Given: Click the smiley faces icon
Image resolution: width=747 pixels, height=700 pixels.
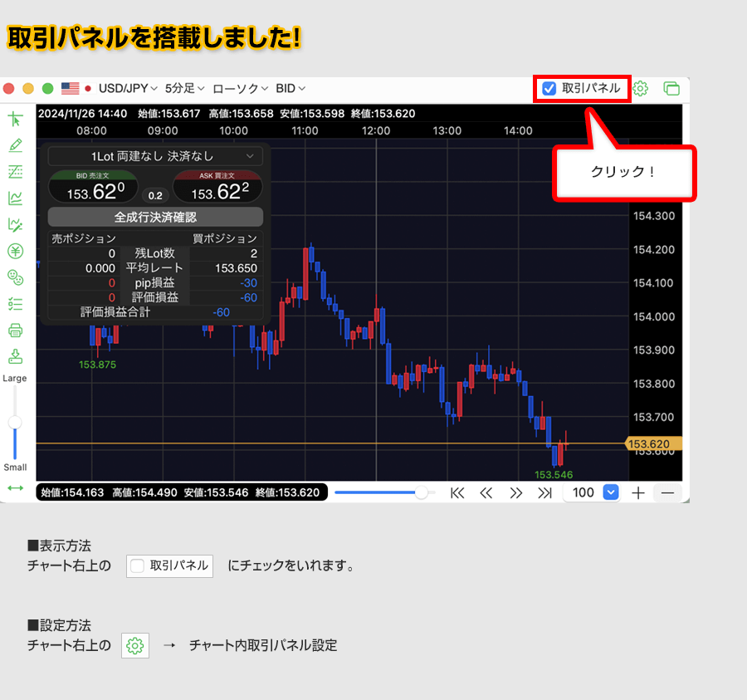Looking at the screenshot, I should click(x=15, y=277).
